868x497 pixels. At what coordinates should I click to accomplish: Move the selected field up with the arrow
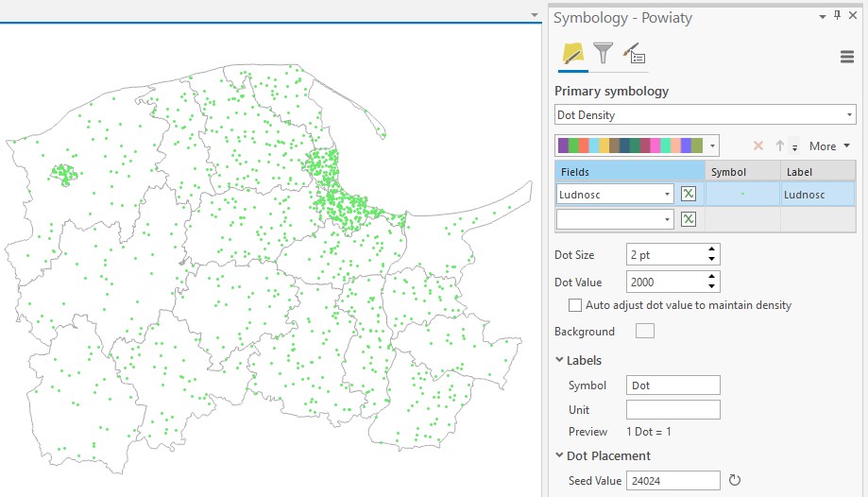point(780,146)
